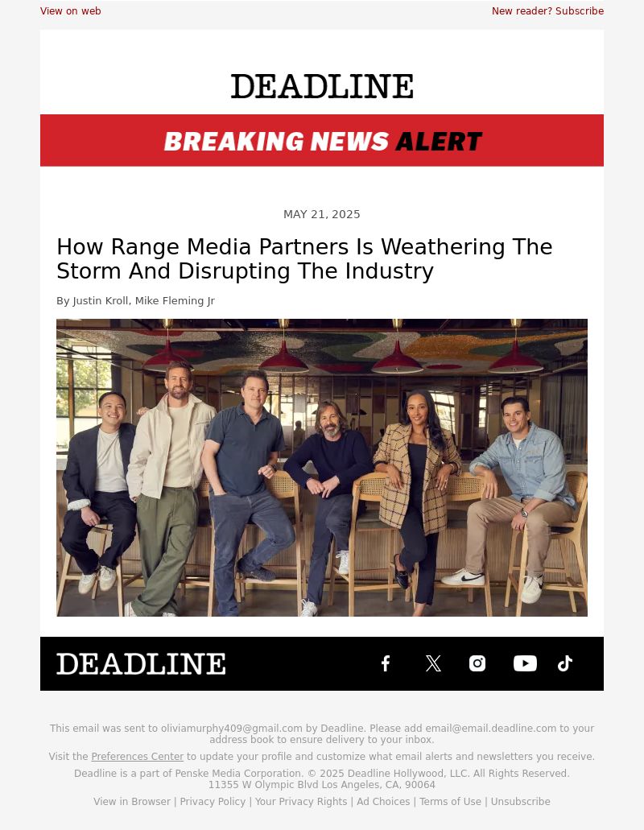Open the Terms of Use link
Viewport: 644px width, 830px height.
tap(450, 801)
